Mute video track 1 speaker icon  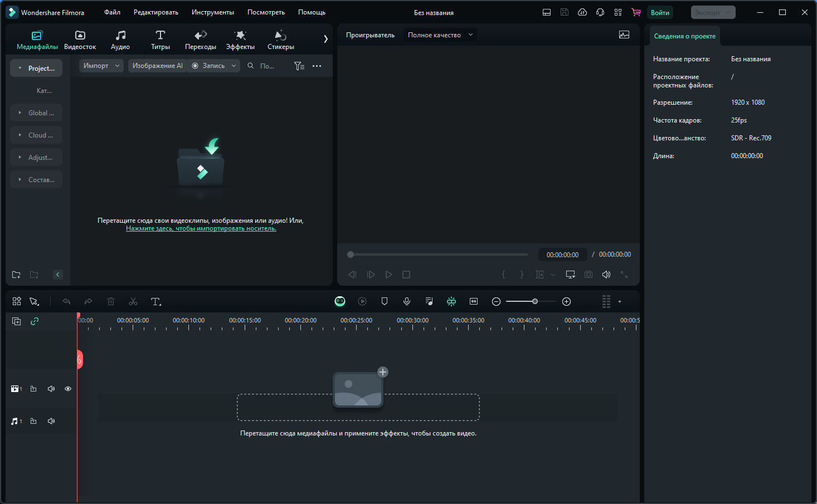click(x=51, y=389)
